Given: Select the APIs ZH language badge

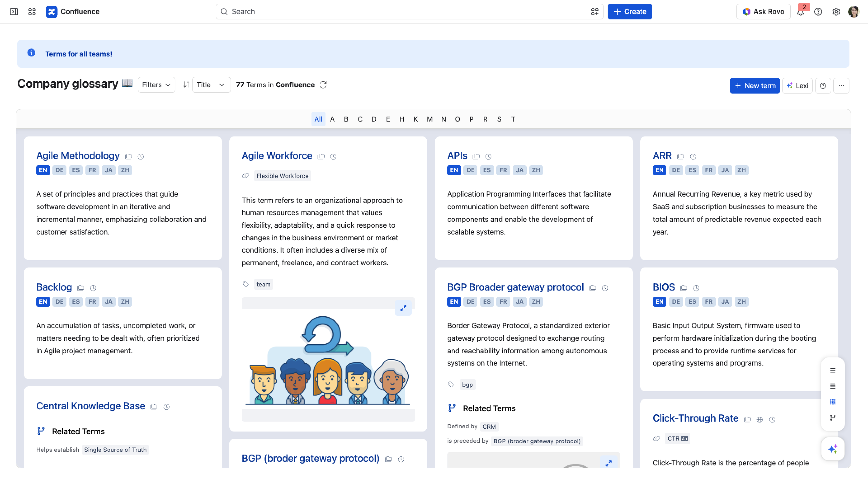Looking at the screenshot, I should pyautogui.click(x=536, y=170).
